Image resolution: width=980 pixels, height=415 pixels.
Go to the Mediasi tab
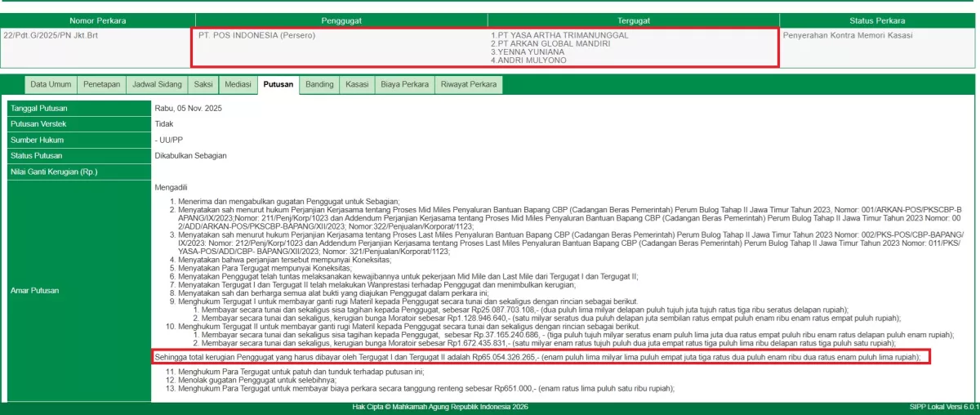click(x=238, y=84)
